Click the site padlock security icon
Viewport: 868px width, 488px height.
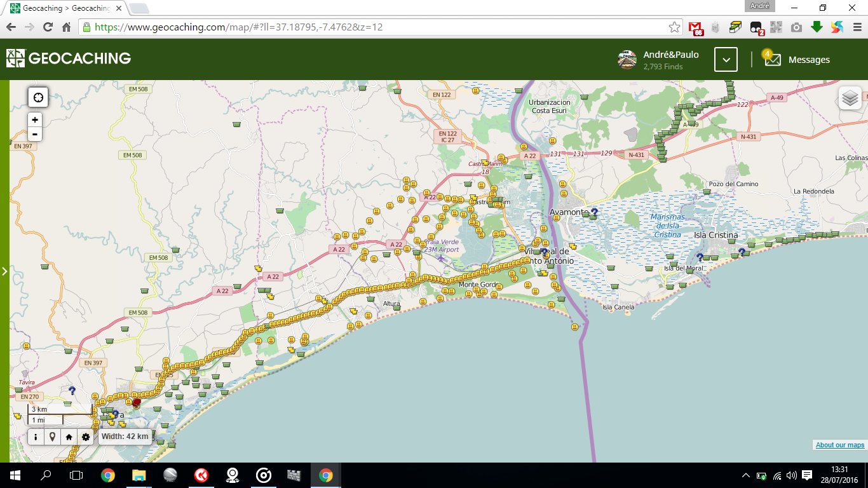click(86, 27)
